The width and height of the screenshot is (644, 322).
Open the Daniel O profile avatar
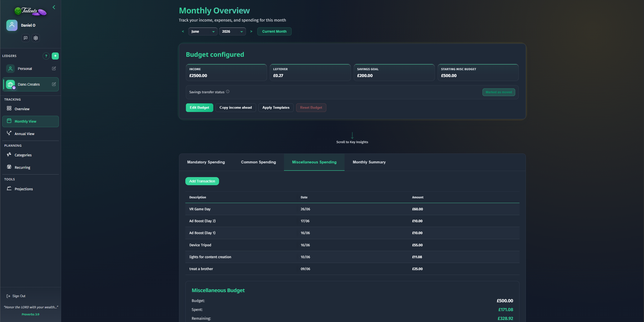tap(12, 25)
